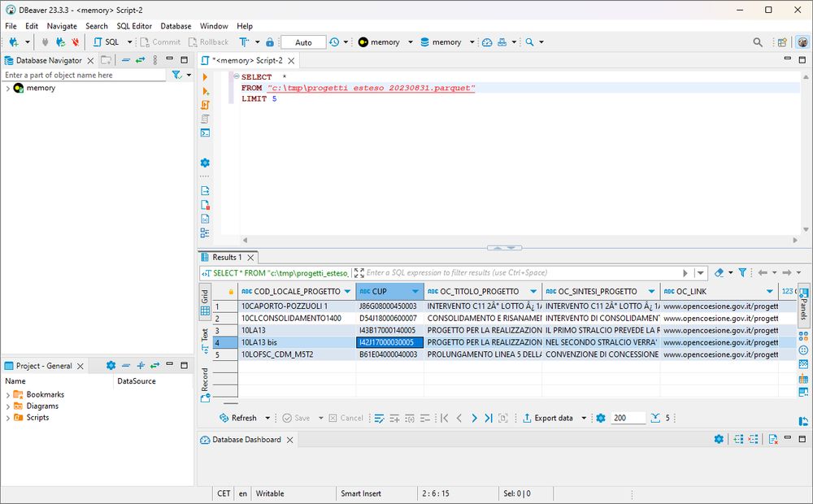Open the SQL Editor menu

[x=134, y=26]
